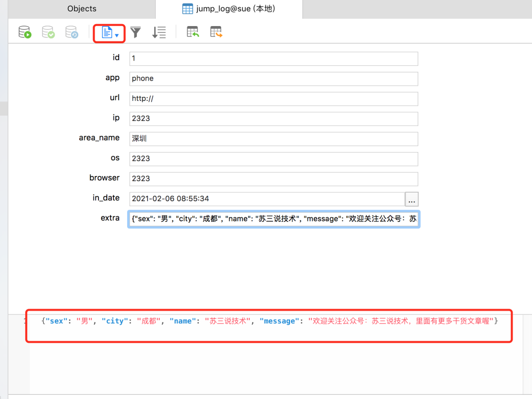Switch to the Objects tab
Image resolution: width=532 pixels, height=399 pixels.
point(82,8)
